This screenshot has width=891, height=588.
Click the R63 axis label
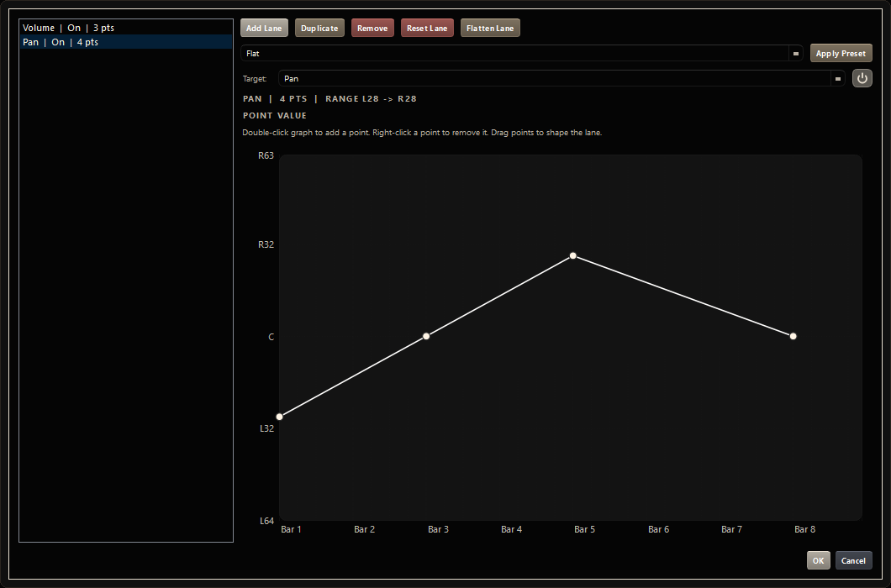coord(266,155)
